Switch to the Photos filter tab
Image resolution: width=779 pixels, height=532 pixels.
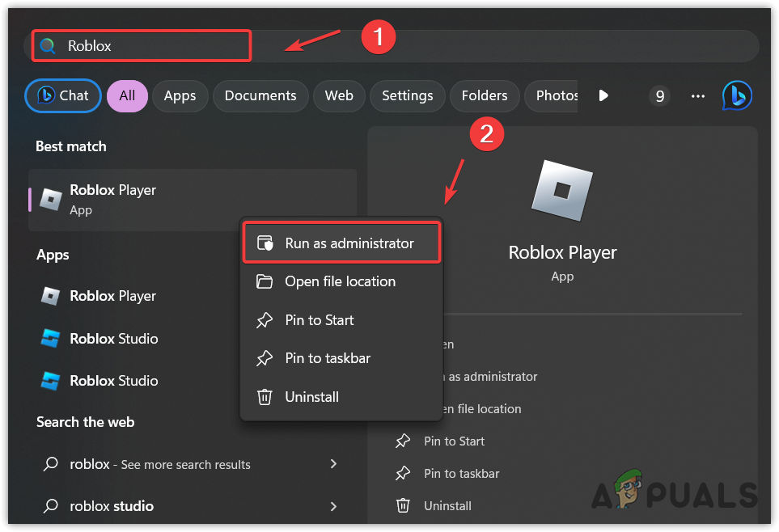(x=552, y=95)
